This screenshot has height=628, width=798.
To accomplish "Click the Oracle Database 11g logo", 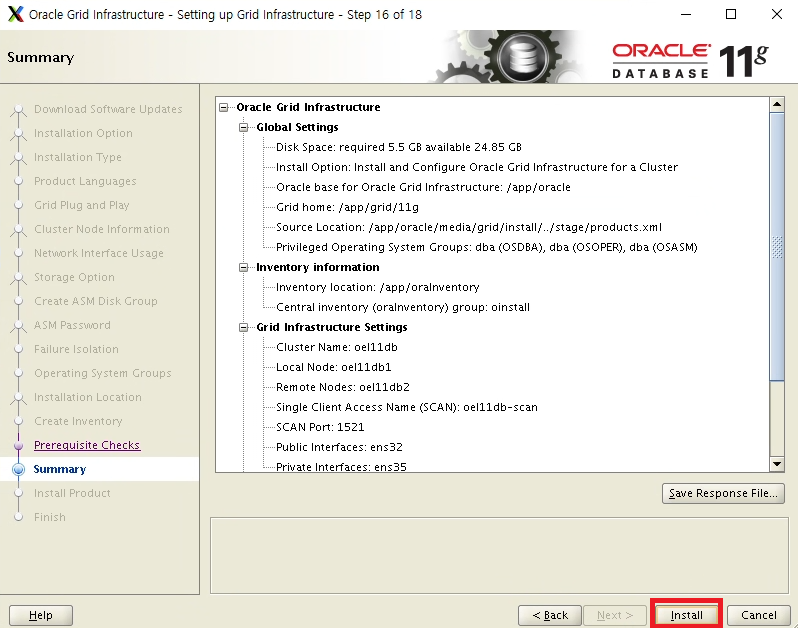I will point(690,61).
